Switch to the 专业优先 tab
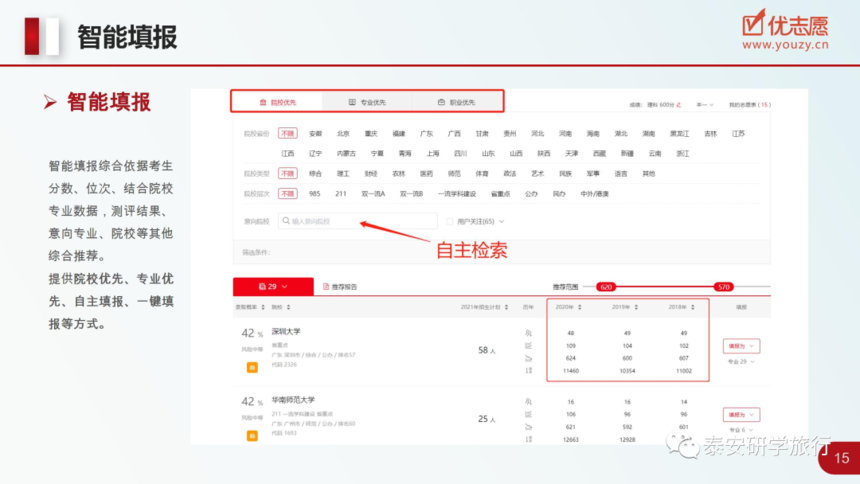This screenshot has width=860, height=484. coord(367,102)
